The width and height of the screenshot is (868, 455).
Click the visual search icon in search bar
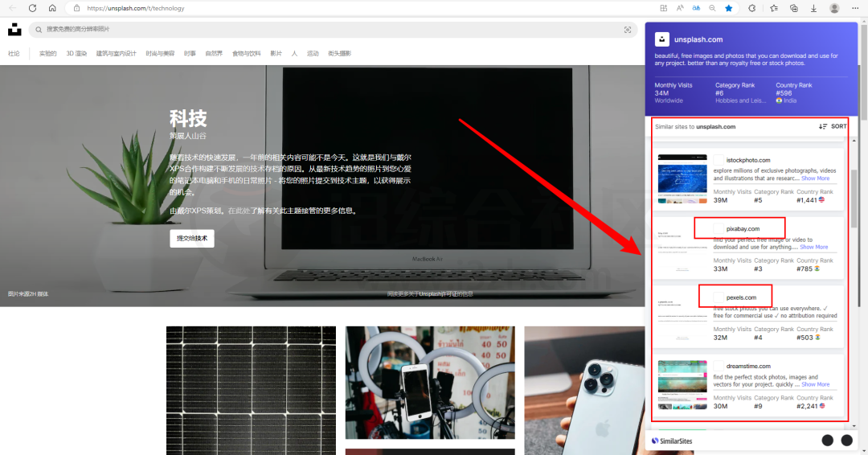point(627,29)
